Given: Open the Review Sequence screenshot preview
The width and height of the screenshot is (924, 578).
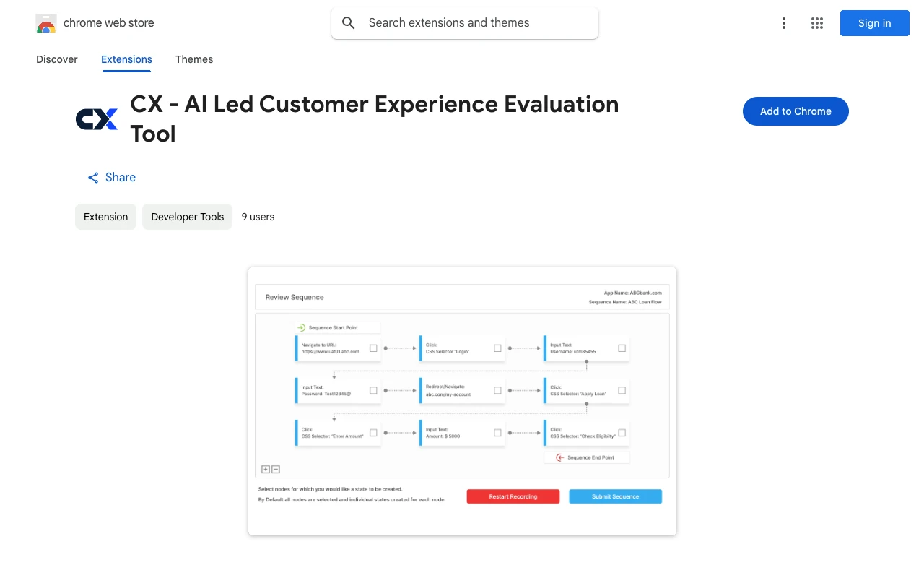Looking at the screenshot, I should pos(462,401).
